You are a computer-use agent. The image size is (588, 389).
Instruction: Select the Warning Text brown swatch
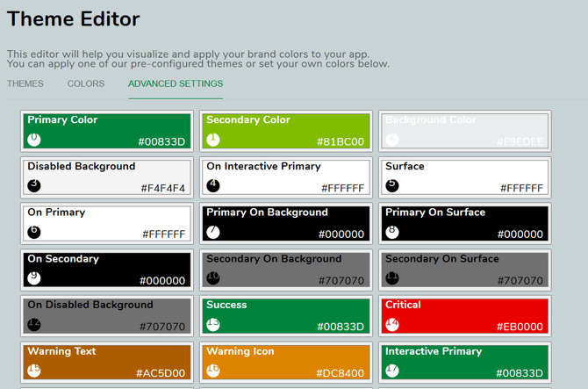pyautogui.click(x=106, y=362)
